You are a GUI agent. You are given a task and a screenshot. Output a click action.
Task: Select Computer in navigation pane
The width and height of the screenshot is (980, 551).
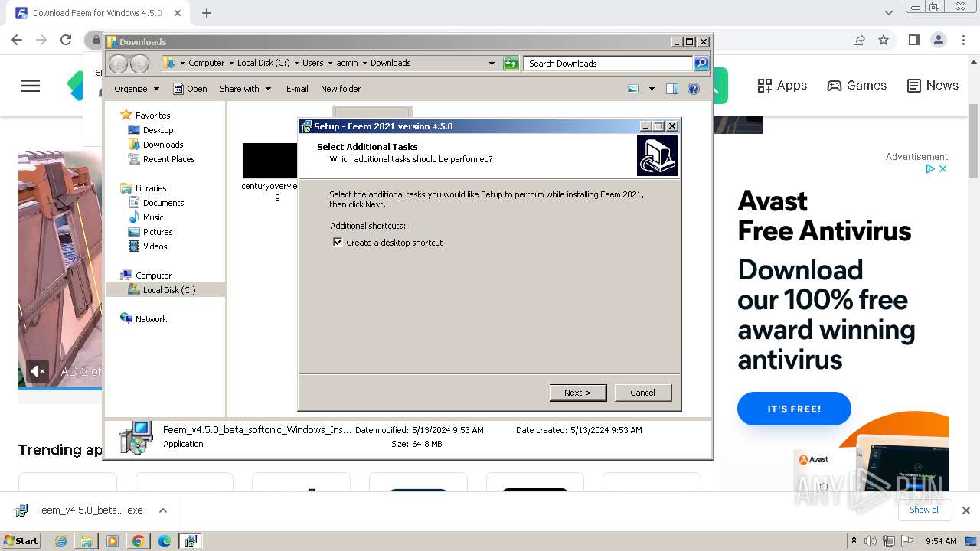(x=153, y=275)
